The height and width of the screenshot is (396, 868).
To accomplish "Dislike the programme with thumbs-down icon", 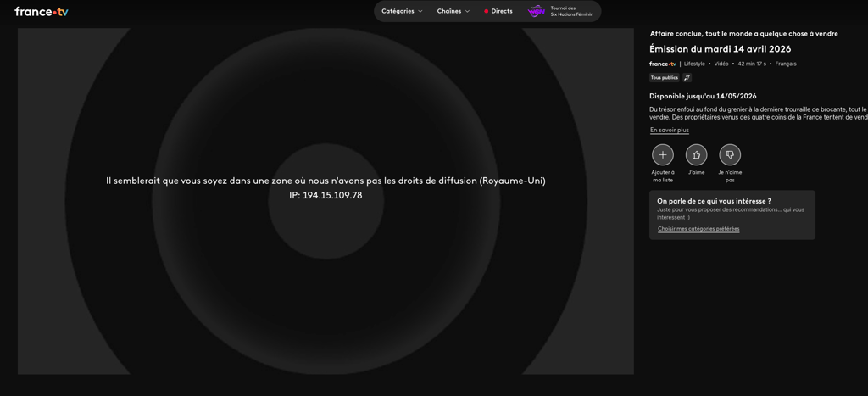I will coord(730,154).
